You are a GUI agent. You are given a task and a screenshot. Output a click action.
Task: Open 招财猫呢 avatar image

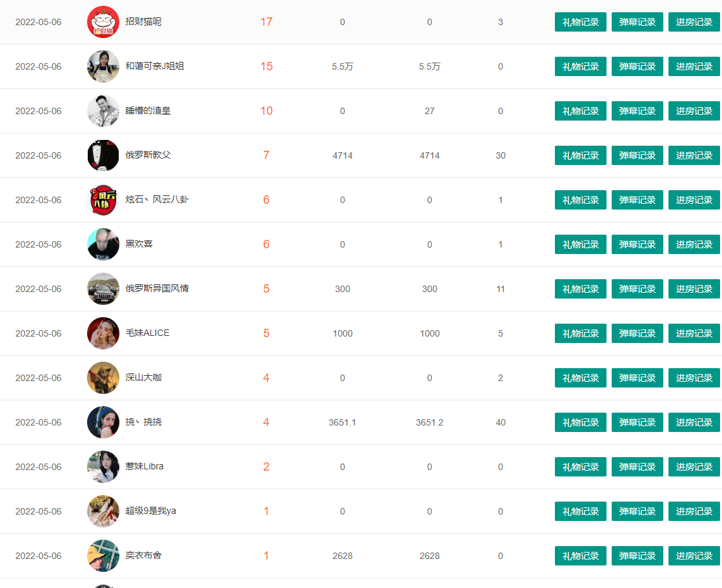(x=103, y=22)
